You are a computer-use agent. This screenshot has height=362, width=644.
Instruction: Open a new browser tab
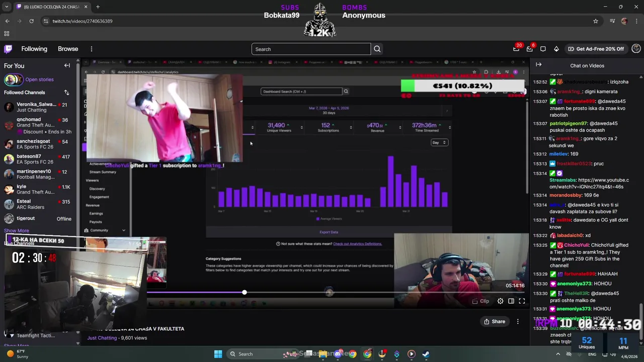(98, 7)
